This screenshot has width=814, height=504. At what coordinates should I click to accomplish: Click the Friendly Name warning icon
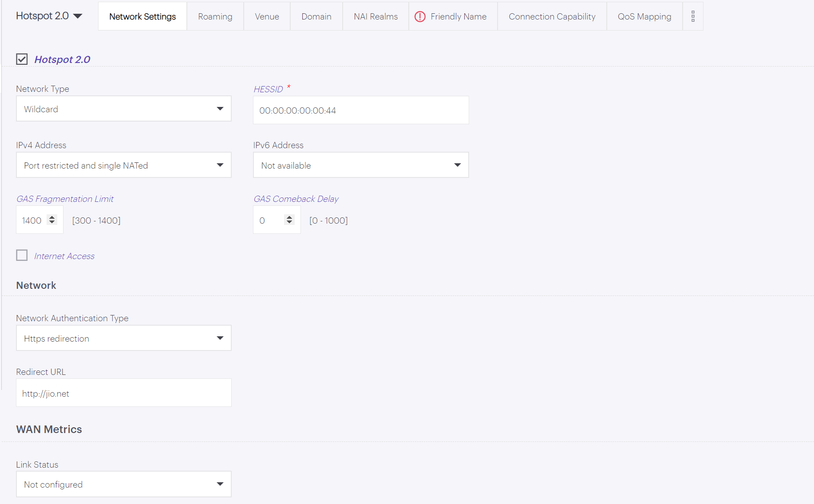click(x=419, y=17)
